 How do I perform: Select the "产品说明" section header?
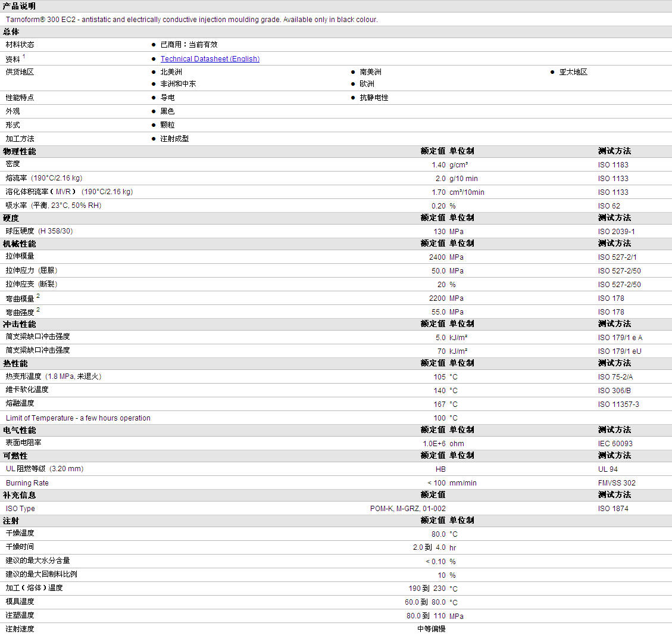click(19, 6)
